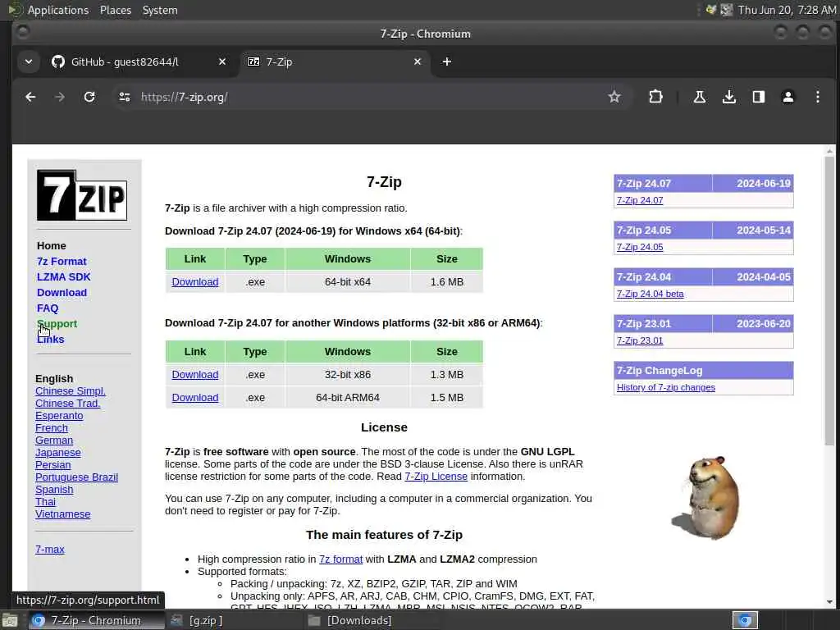Open the Extensions puzzle icon

(x=655, y=97)
